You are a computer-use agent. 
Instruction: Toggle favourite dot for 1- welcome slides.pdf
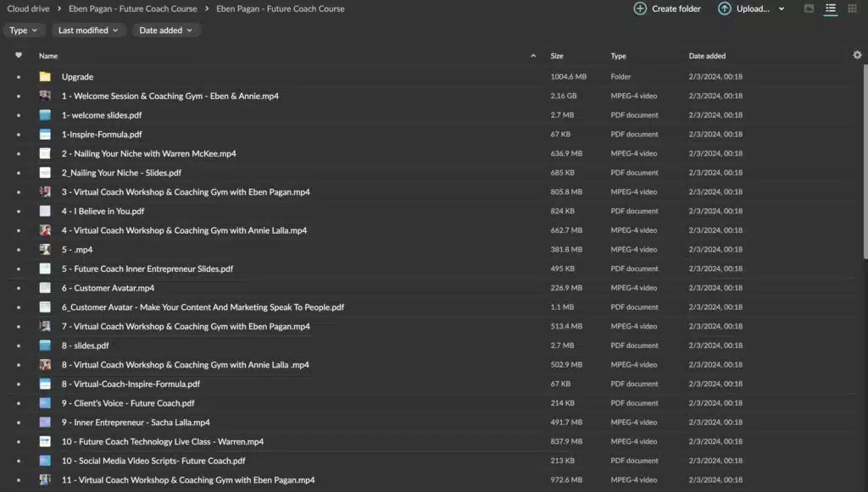19,115
